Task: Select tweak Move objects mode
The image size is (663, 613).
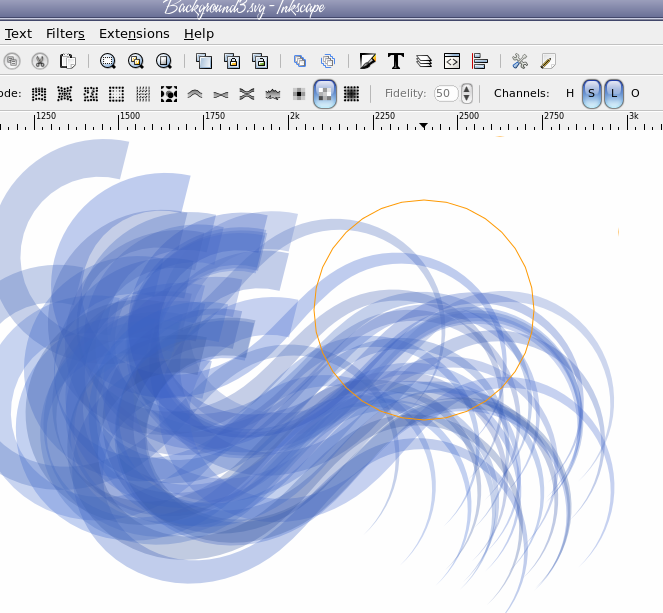Action: (39, 93)
